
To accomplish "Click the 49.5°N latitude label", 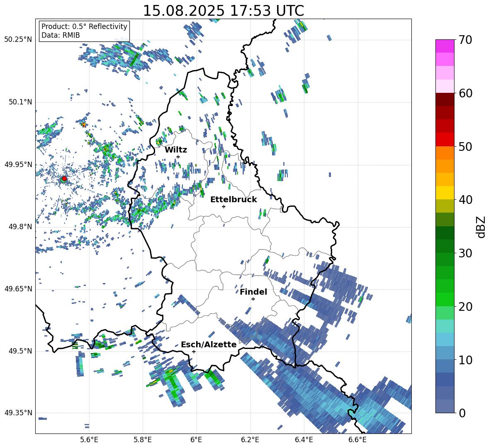I will [20, 351].
